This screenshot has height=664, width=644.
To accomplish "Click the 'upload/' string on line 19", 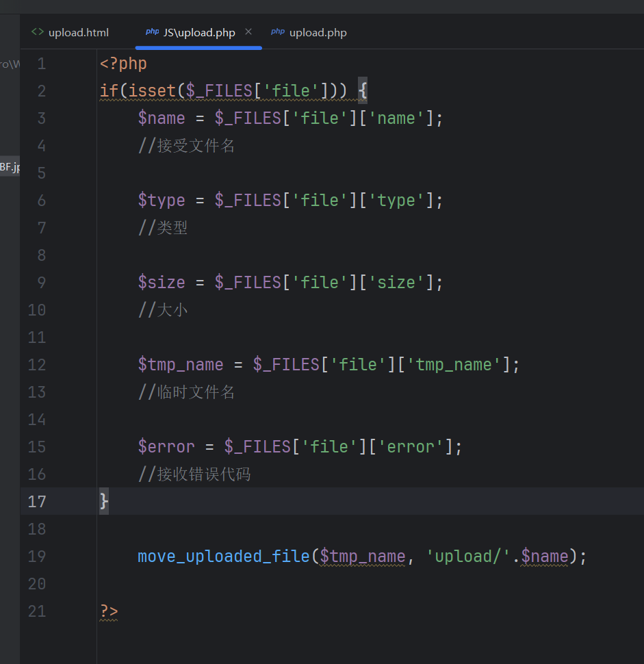I will pyautogui.click(x=468, y=557).
